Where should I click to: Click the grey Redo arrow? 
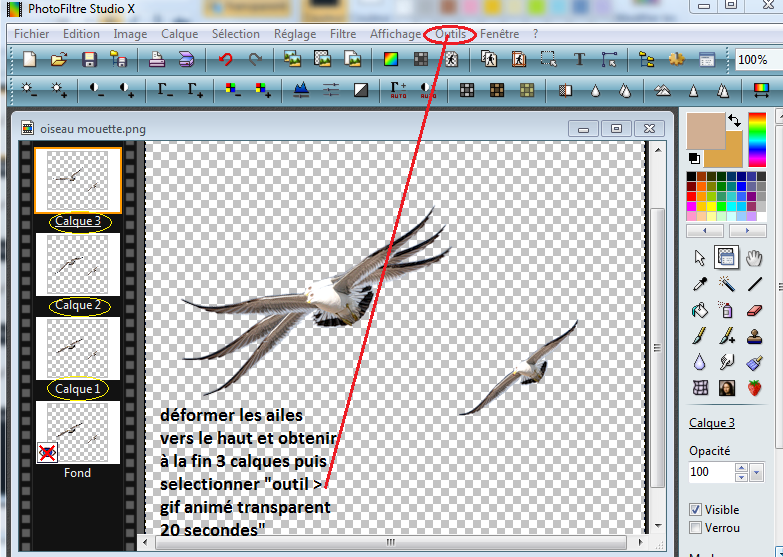(255, 60)
